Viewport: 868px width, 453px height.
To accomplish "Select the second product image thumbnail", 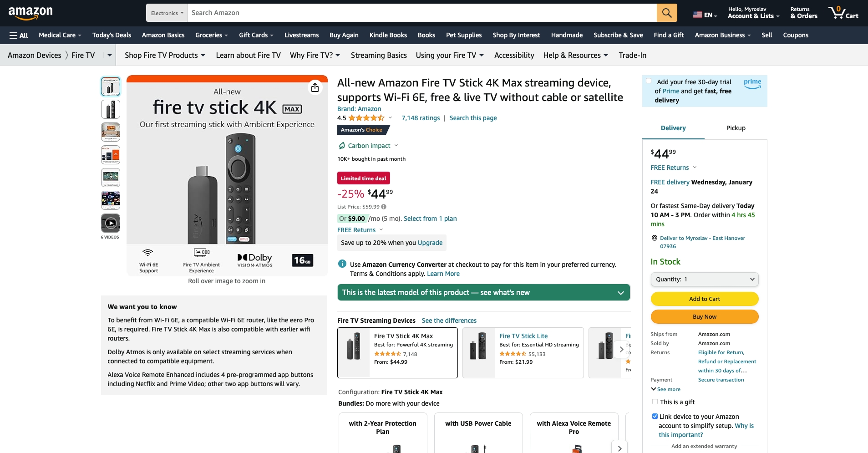I will click(111, 109).
